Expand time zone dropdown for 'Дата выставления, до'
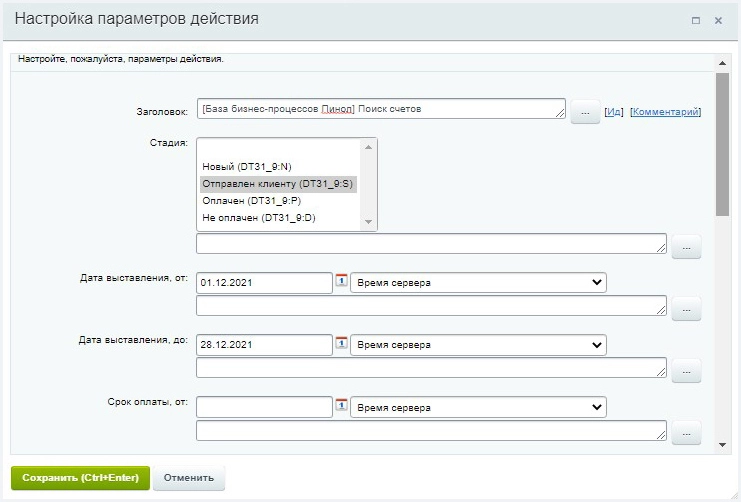The width and height of the screenshot is (741, 502). tap(478, 345)
